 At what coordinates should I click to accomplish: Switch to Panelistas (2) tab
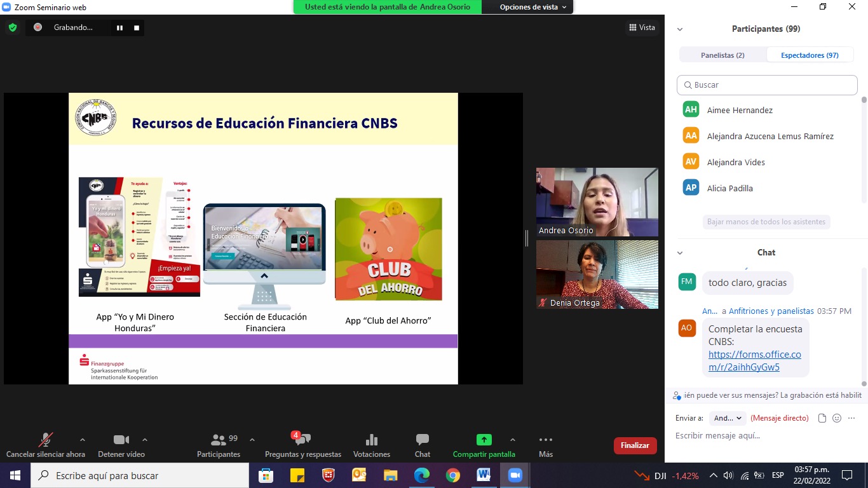tap(722, 55)
